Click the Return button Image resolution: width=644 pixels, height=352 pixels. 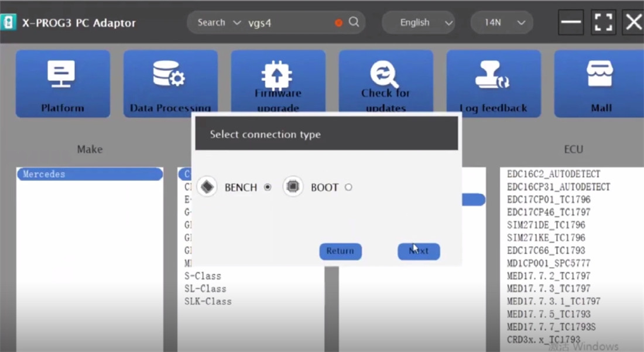[340, 251]
